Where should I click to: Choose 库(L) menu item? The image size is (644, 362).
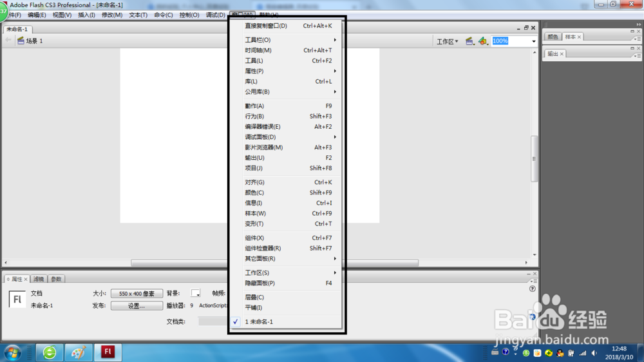click(x=286, y=81)
